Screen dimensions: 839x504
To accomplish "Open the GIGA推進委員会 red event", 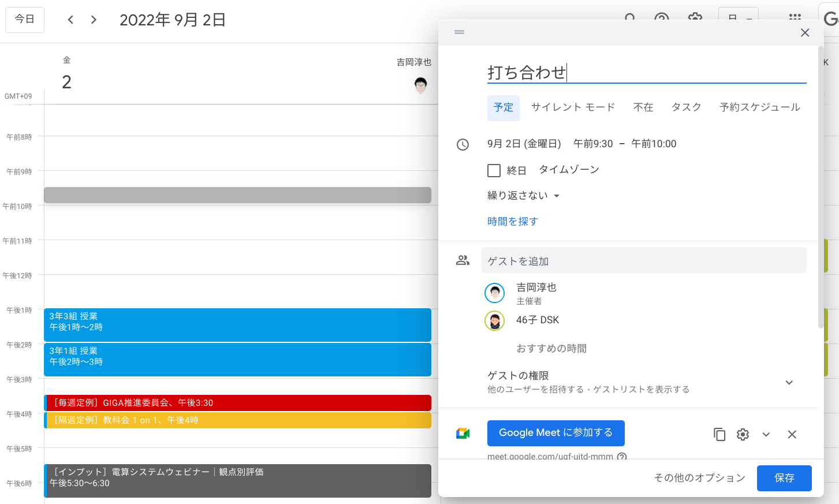I will 238,403.
